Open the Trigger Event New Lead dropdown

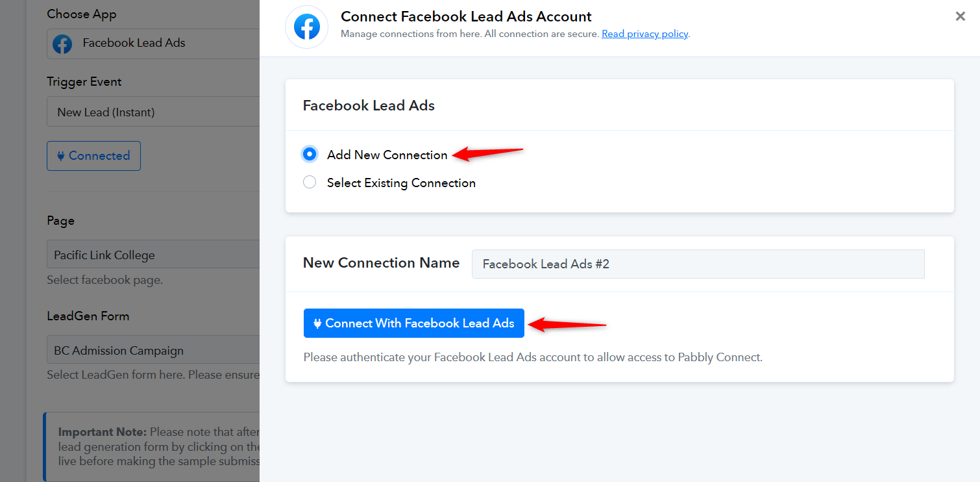tap(153, 112)
